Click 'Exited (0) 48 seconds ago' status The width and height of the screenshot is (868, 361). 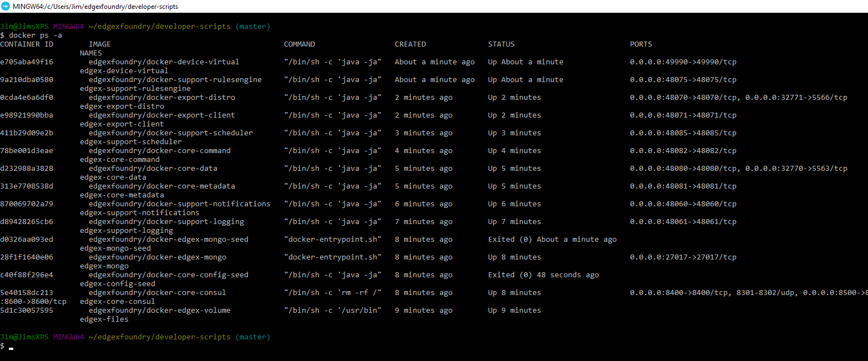click(x=543, y=275)
